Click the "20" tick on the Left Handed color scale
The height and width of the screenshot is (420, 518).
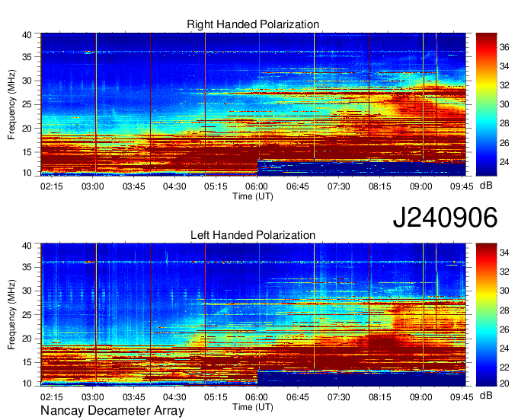coord(504,383)
